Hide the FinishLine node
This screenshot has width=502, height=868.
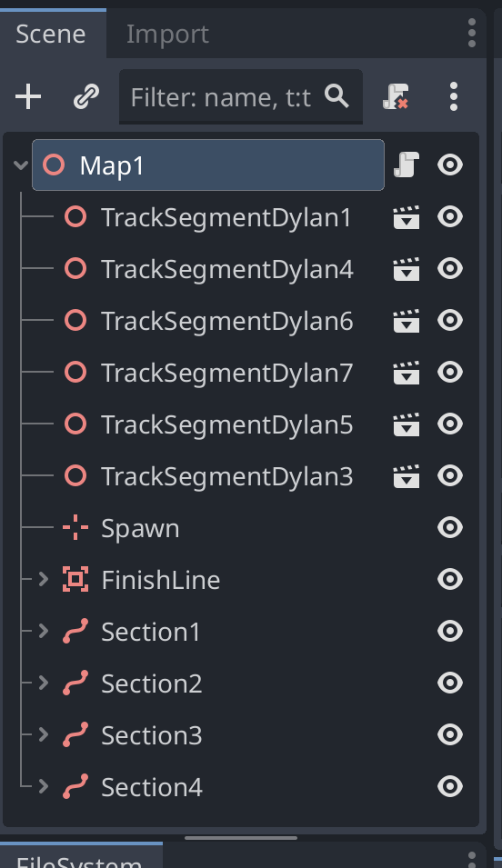pos(450,580)
